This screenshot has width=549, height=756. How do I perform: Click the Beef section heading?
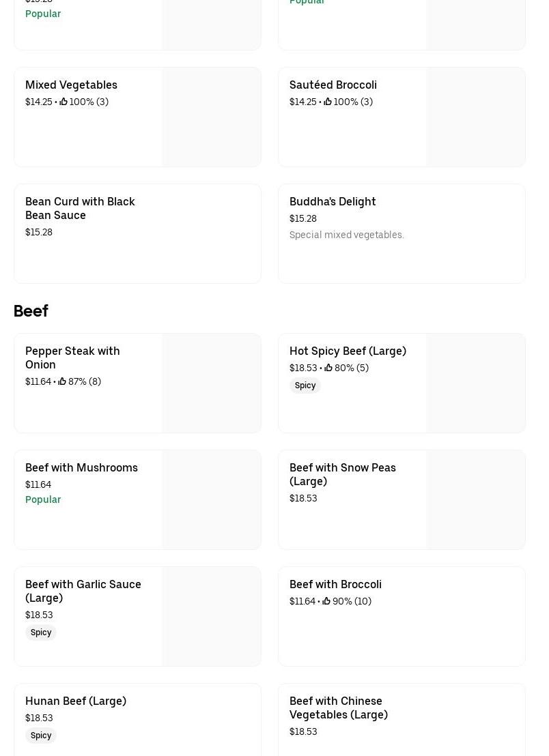tap(31, 310)
